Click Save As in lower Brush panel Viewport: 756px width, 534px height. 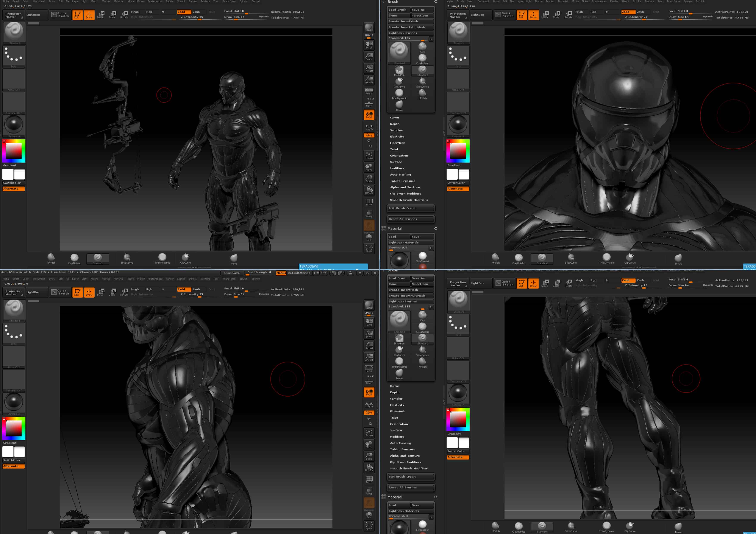click(422, 278)
